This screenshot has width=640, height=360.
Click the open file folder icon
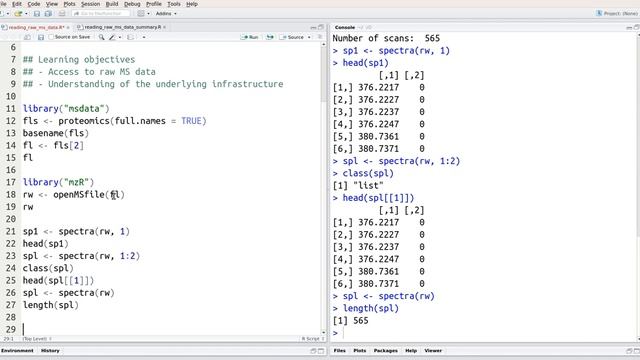18,13
